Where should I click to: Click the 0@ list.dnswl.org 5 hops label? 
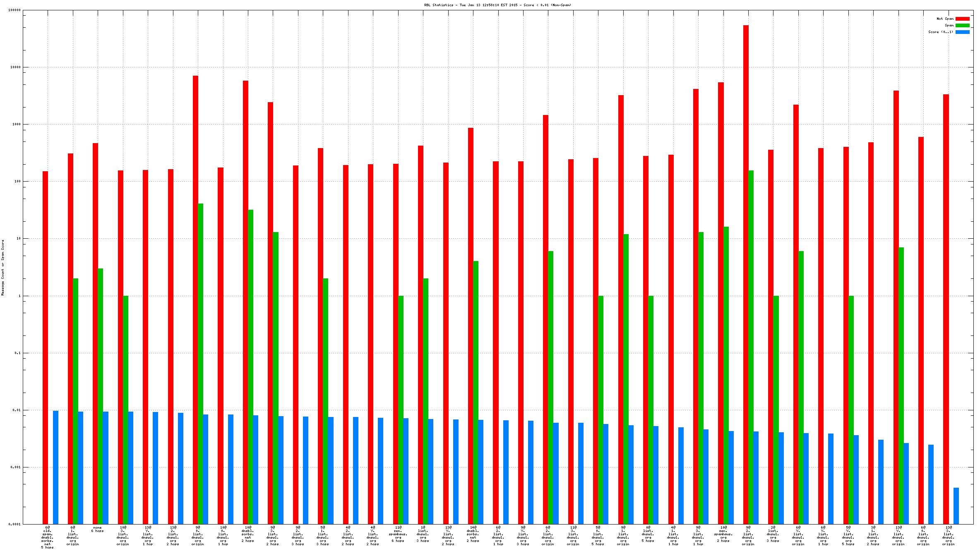648,534
